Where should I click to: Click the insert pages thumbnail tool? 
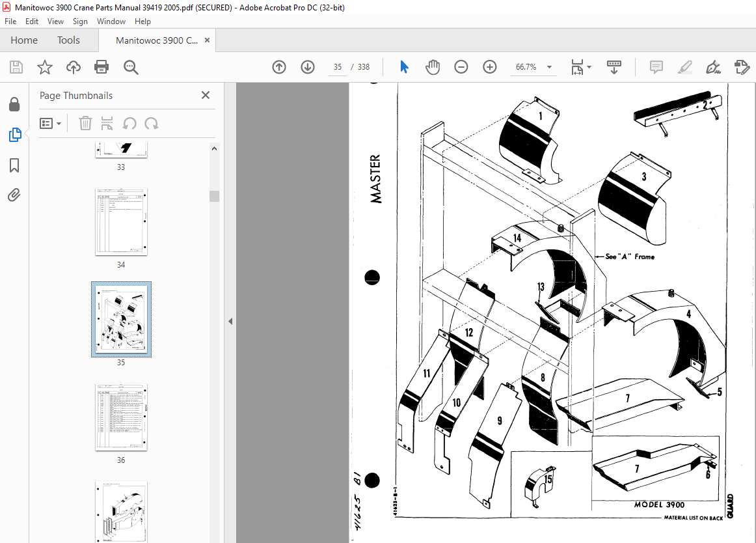point(107,124)
